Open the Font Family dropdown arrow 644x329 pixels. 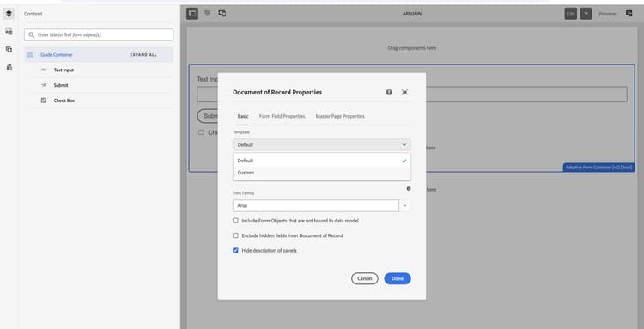[x=405, y=206]
